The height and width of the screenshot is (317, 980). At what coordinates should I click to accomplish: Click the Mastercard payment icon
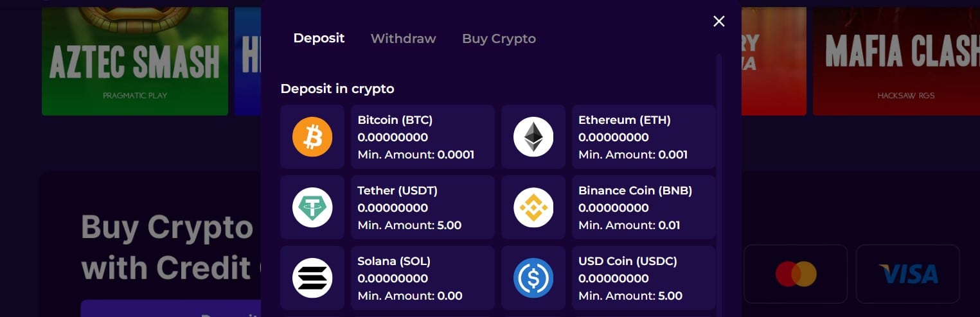pyautogui.click(x=796, y=274)
